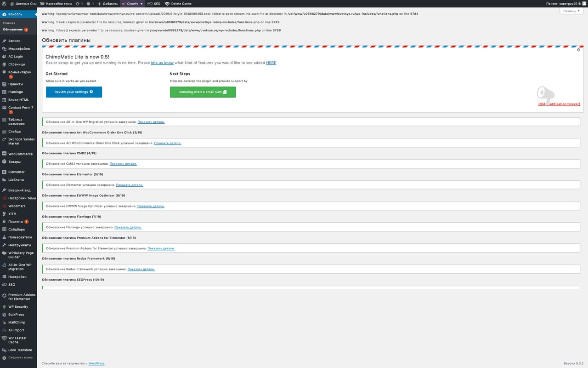The width and height of the screenshot is (588, 368).
Task: Click the Elementor sidebar icon
Action: (4, 172)
